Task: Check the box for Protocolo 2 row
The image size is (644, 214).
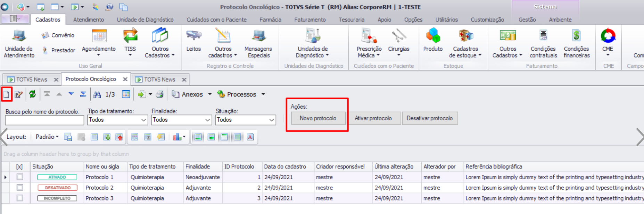Action: pos(20,188)
